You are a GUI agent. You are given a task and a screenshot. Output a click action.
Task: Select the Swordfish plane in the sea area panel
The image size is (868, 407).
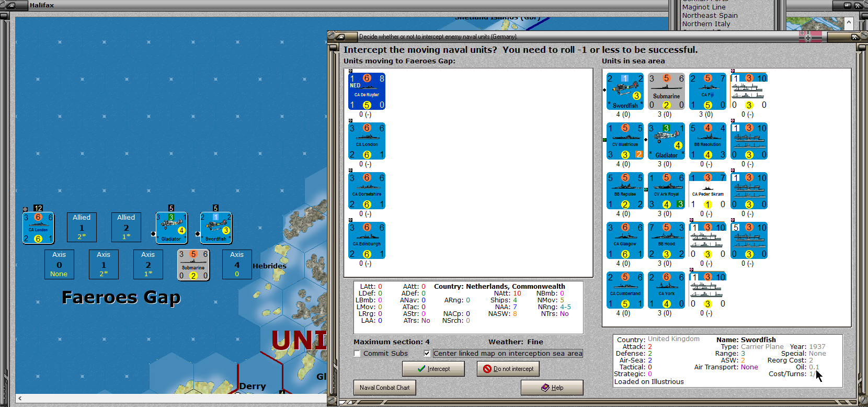[625, 92]
